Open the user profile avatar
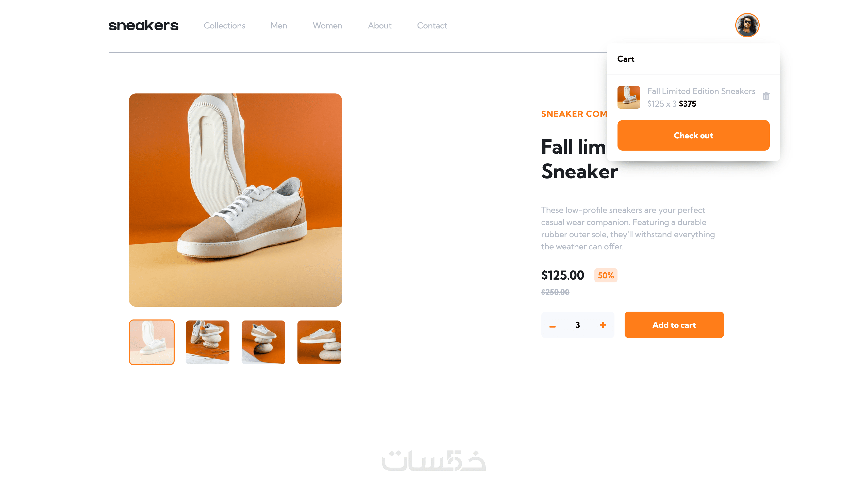Screen dimensions: 868x481 pos(747,25)
